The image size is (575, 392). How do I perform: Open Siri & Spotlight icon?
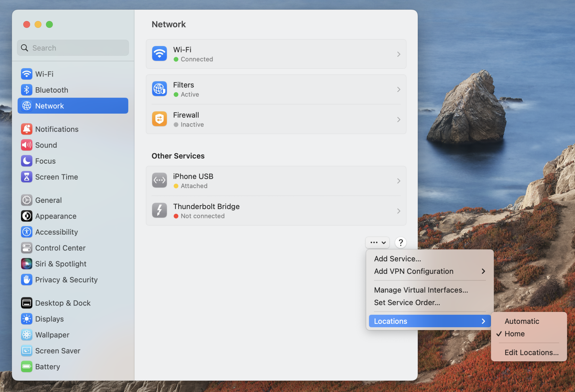tap(26, 264)
